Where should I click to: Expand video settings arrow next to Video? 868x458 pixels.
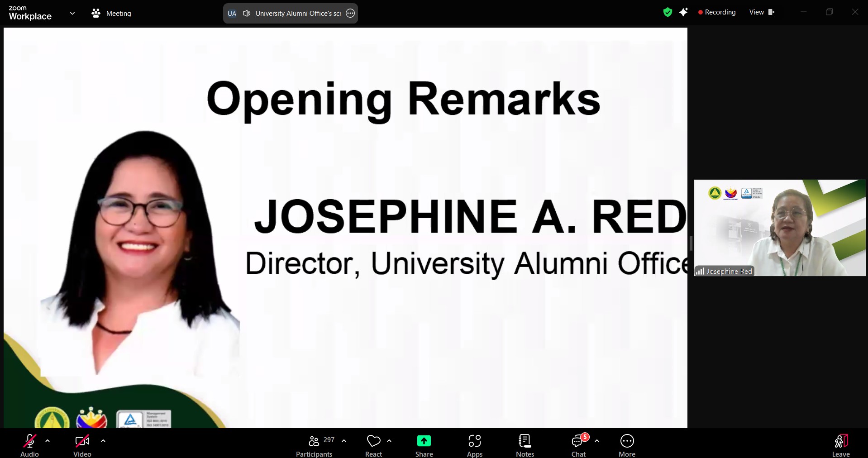coord(103,440)
